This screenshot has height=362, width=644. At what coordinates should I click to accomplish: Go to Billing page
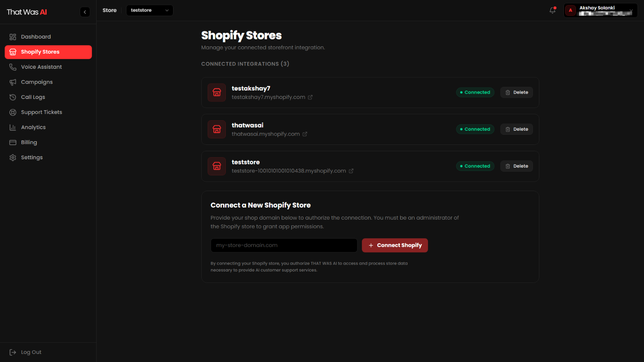[x=48, y=142]
